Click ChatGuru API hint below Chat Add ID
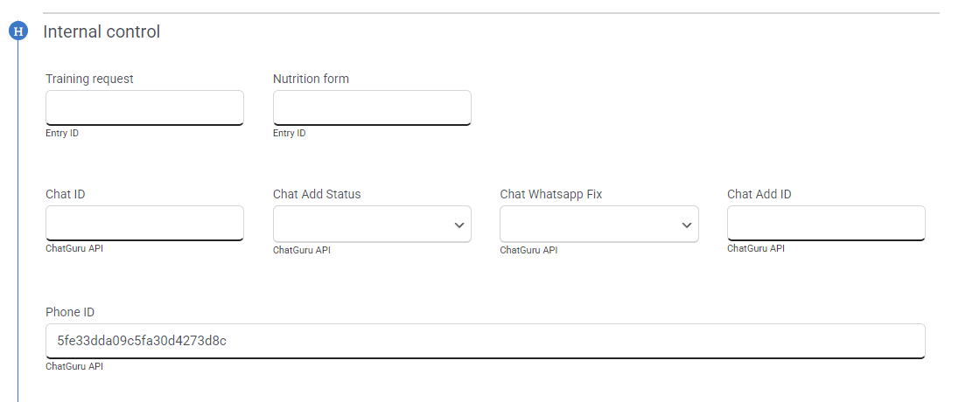The width and height of the screenshot is (980, 402). (x=756, y=249)
